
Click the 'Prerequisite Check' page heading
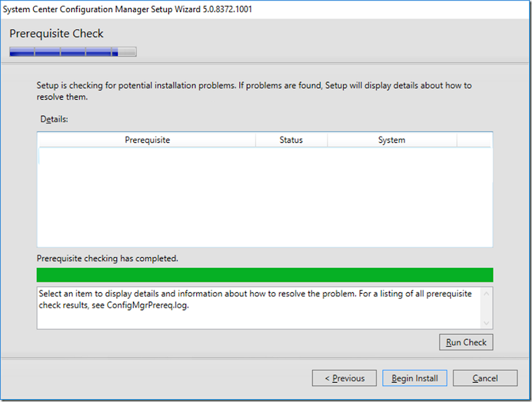pos(57,34)
